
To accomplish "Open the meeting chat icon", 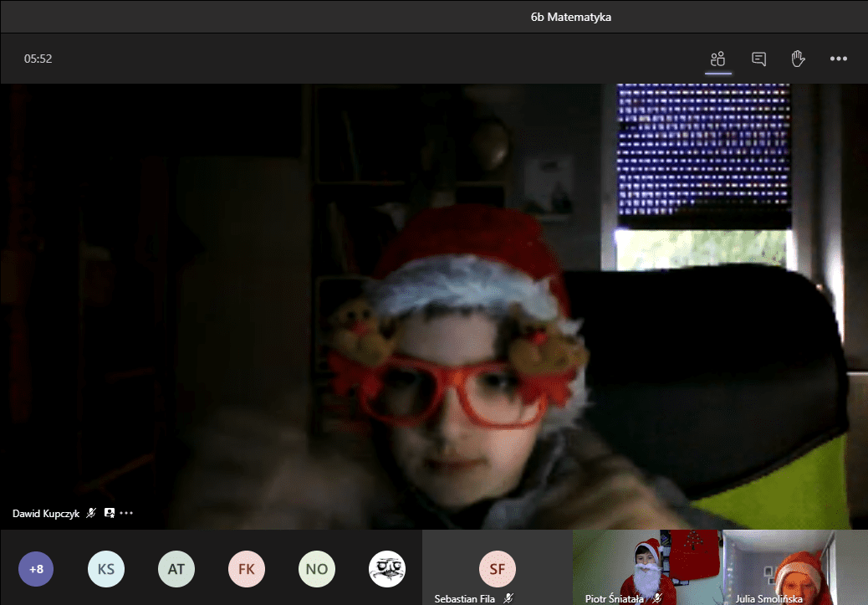I will (758, 59).
